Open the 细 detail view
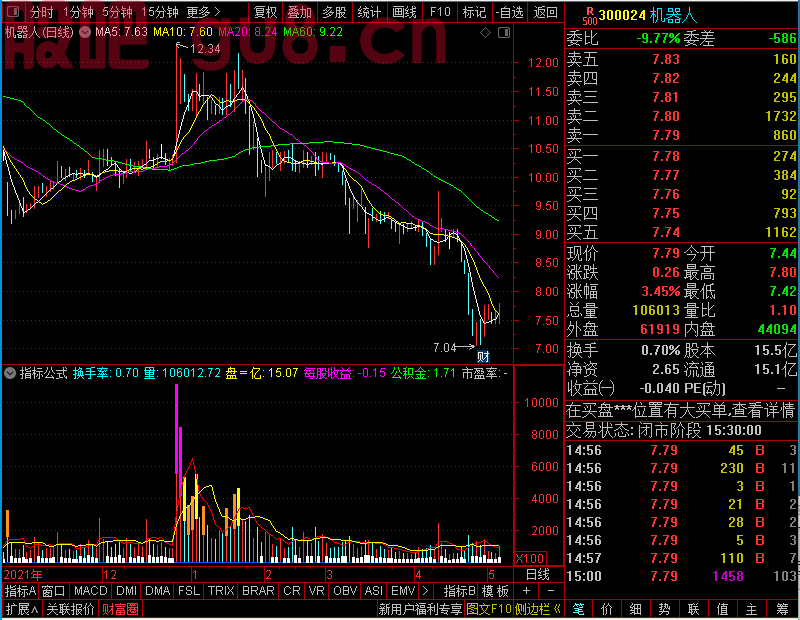The width and height of the screenshot is (800, 620). click(636, 608)
